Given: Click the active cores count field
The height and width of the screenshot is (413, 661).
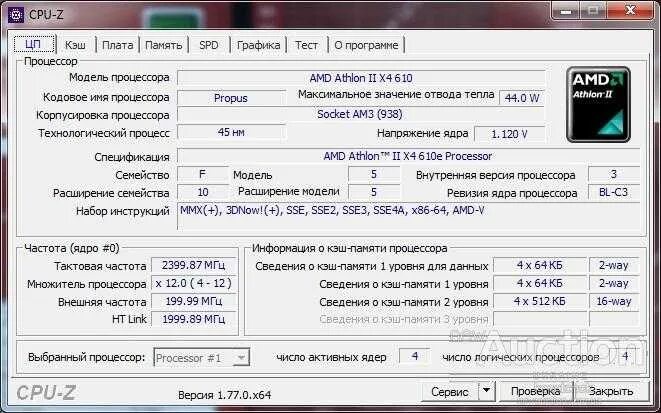Looking at the screenshot, I should 414,357.
